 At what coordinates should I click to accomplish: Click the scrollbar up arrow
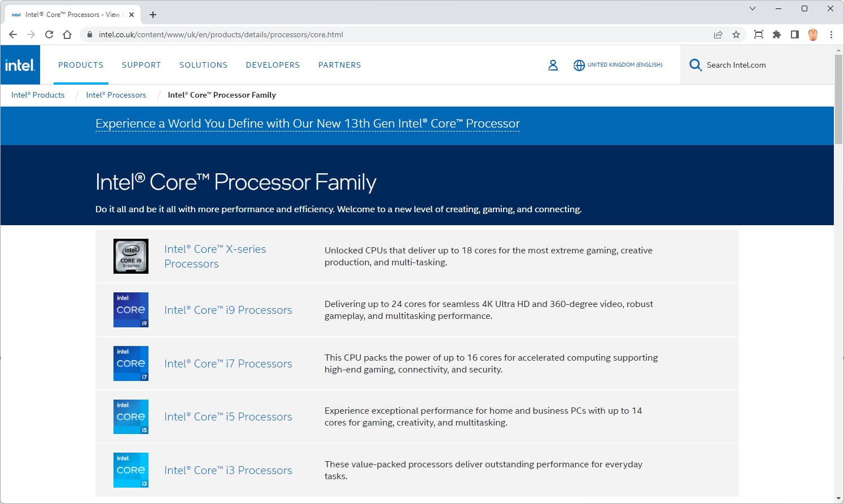(838, 50)
